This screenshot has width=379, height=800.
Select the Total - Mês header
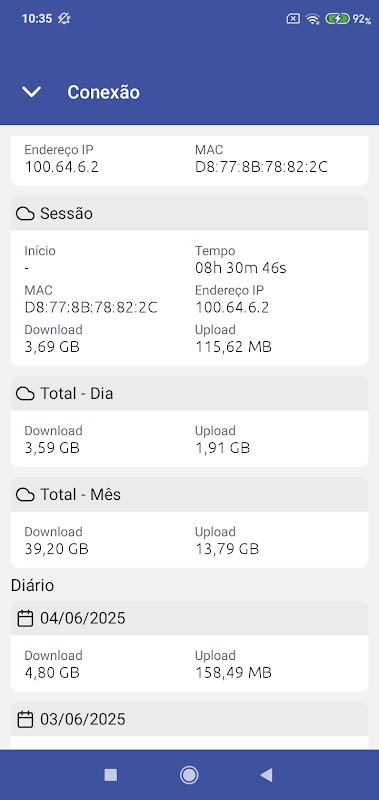point(189,494)
